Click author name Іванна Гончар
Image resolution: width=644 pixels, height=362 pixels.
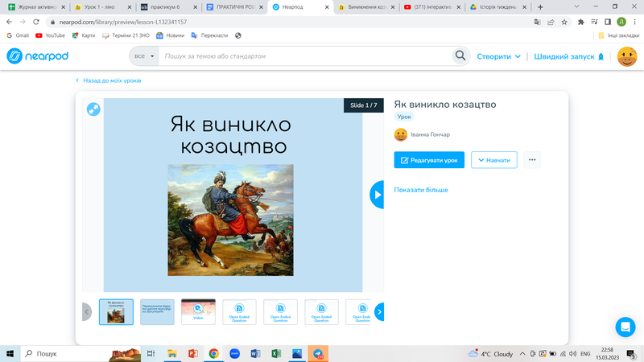(x=430, y=134)
